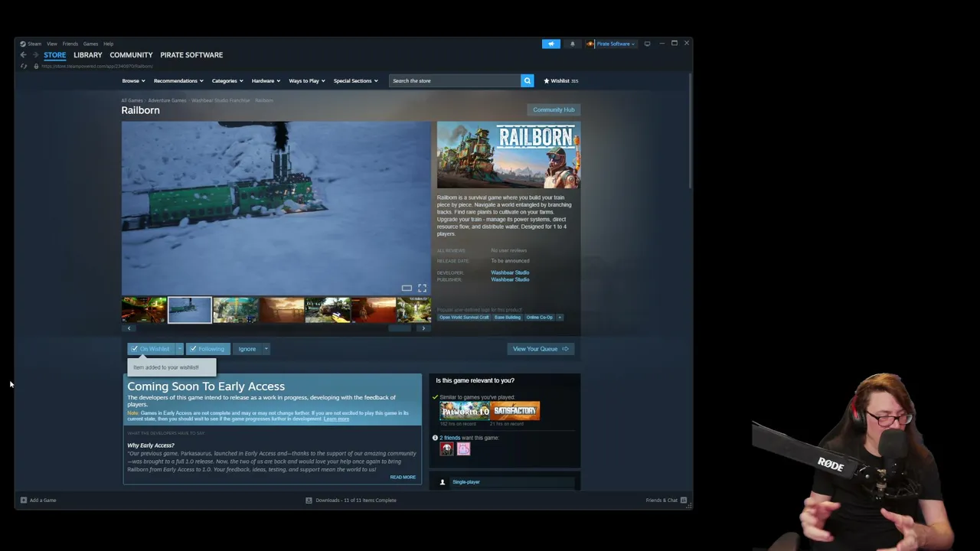The height and width of the screenshot is (551, 980).
Task: Switch to the COMMUNITY tab
Action: [131, 55]
